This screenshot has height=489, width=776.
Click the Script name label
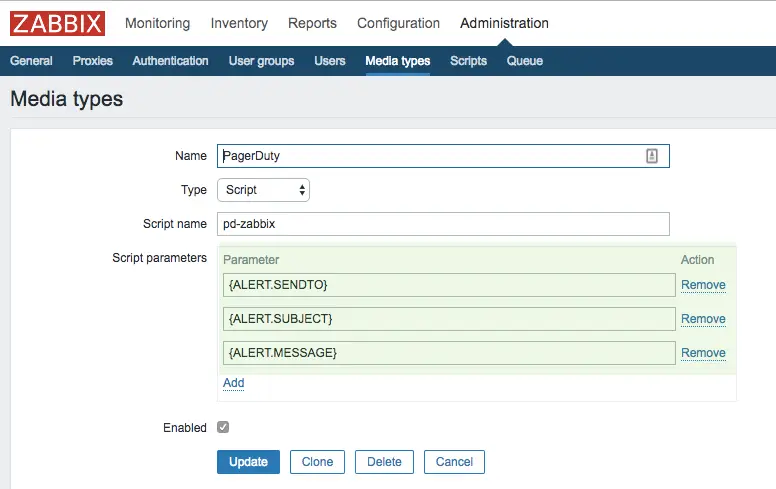coord(175,224)
